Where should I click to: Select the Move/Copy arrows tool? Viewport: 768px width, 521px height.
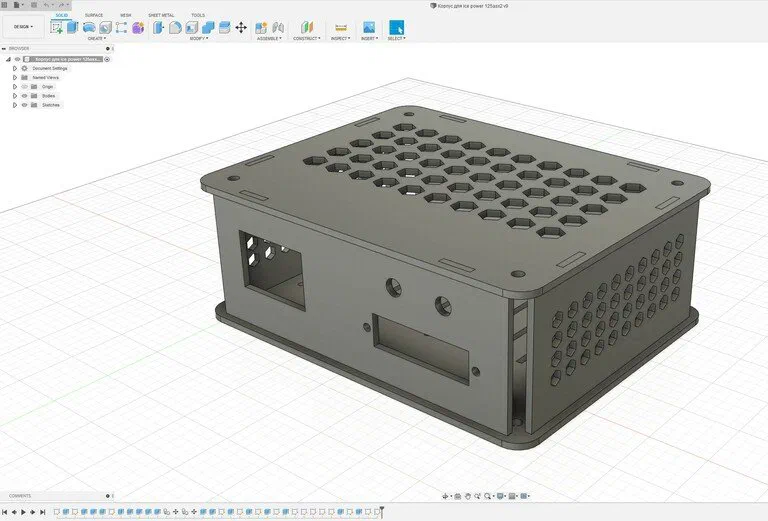(x=241, y=27)
